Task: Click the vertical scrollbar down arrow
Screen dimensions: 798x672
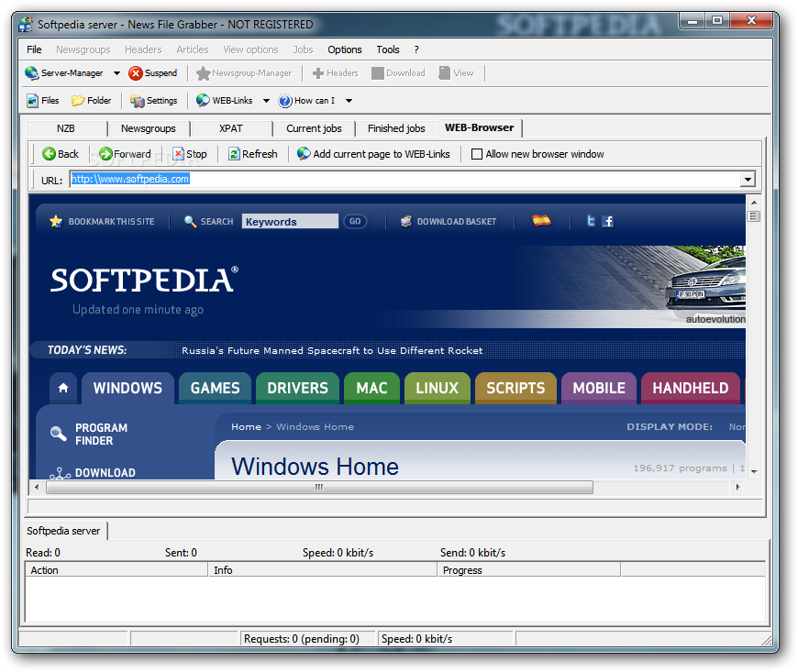Action: (x=754, y=471)
